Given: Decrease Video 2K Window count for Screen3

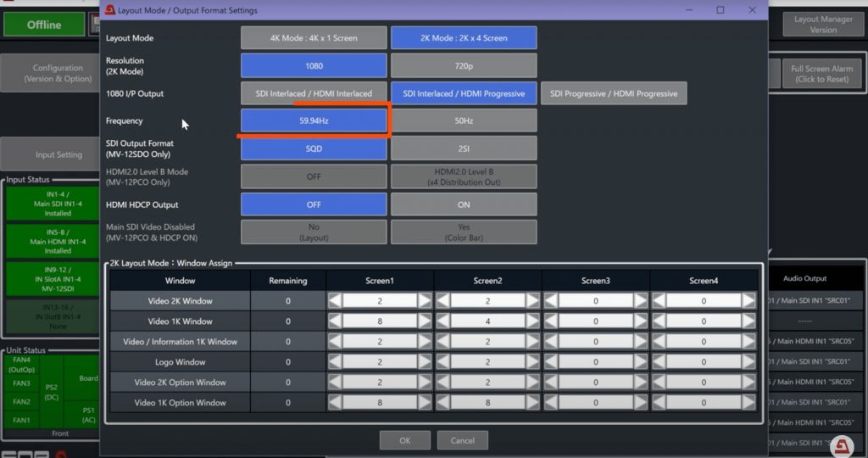Looking at the screenshot, I should pyautogui.click(x=550, y=301).
